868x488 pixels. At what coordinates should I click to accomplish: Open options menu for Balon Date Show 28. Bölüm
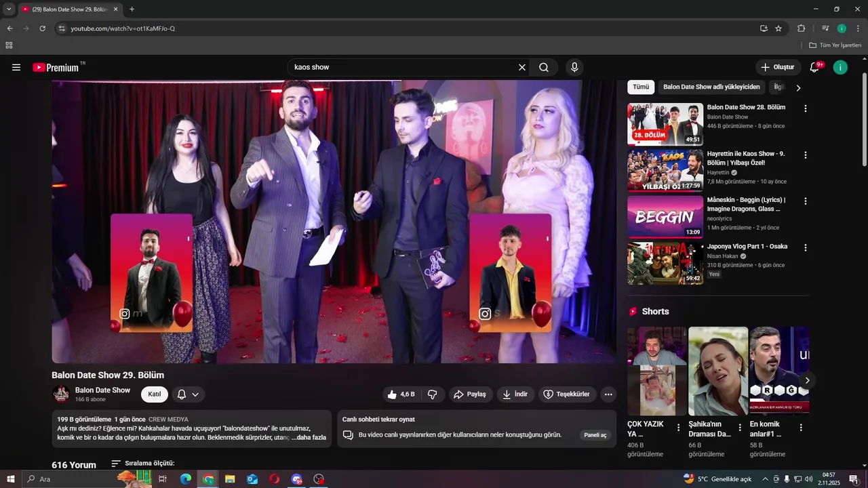[x=806, y=108]
